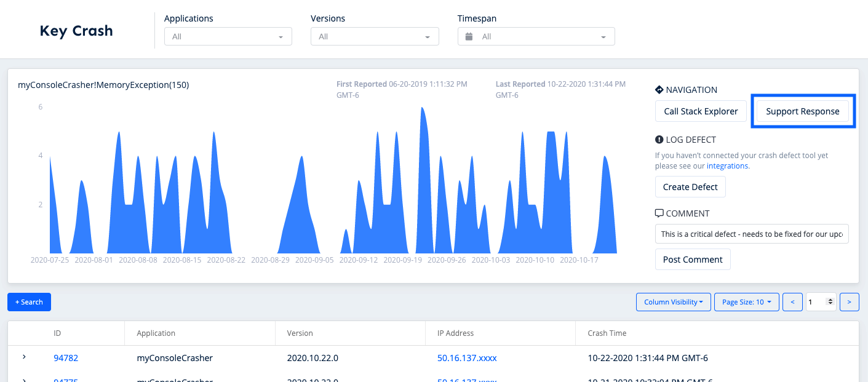
Task: Click the Comment speech bubble icon
Action: point(659,213)
